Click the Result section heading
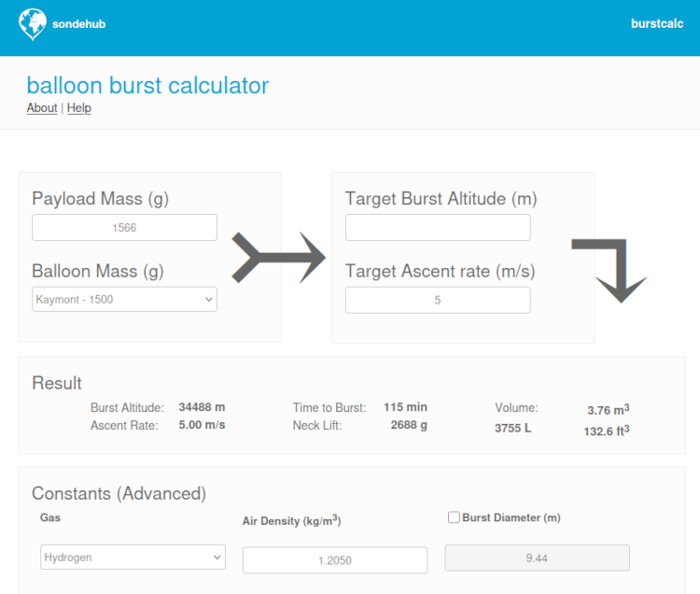 pyautogui.click(x=57, y=383)
